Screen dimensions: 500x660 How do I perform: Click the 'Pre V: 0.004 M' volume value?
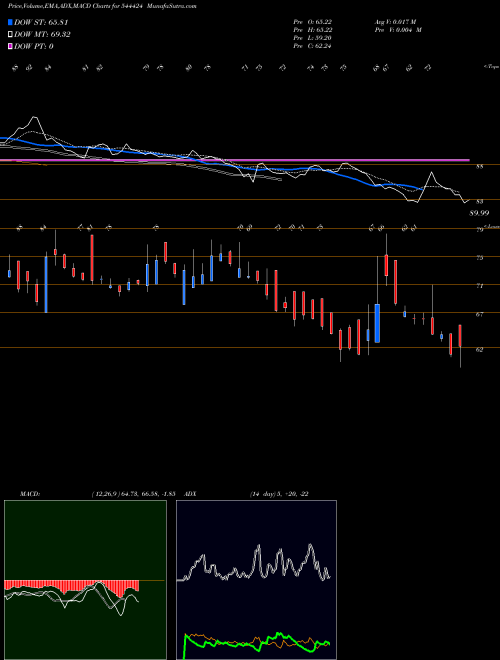[398, 30]
